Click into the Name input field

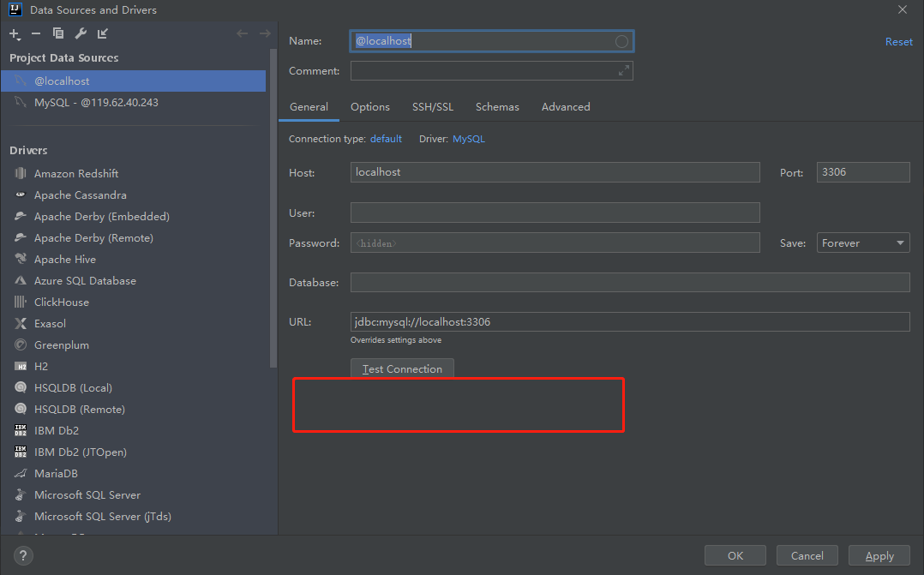(x=491, y=41)
